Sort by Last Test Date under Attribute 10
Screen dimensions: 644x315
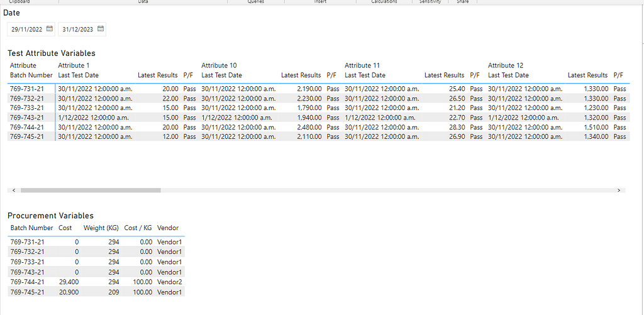pyautogui.click(x=221, y=75)
